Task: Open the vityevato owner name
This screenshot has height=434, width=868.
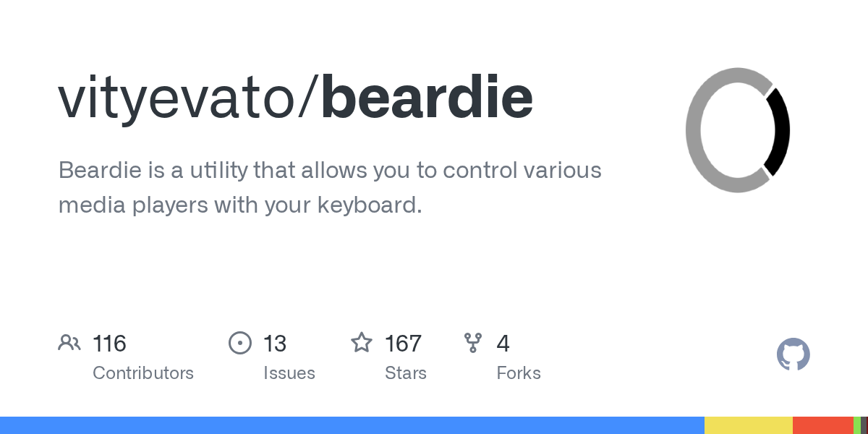Action: pyautogui.click(x=185, y=98)
